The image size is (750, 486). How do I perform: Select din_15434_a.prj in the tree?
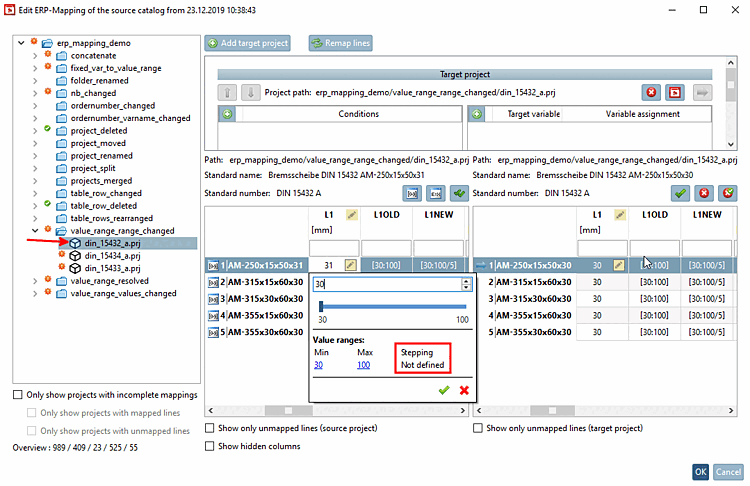coord(112,256)
